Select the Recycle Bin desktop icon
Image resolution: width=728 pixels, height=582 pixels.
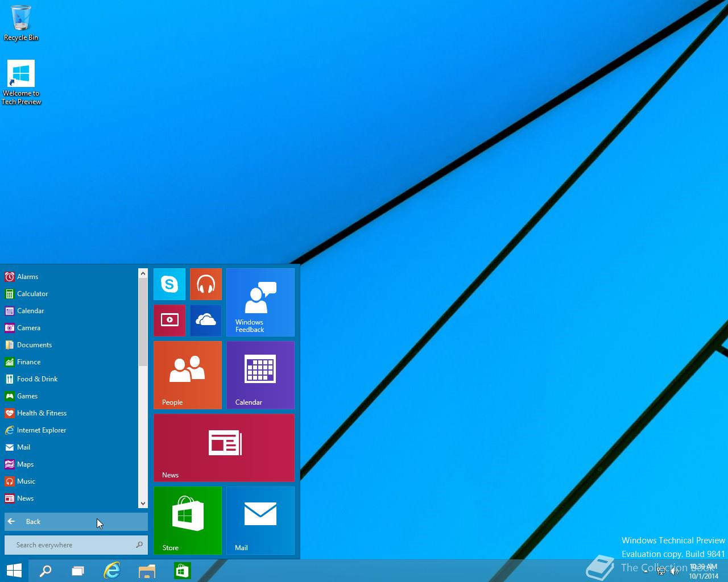(21, 23)
